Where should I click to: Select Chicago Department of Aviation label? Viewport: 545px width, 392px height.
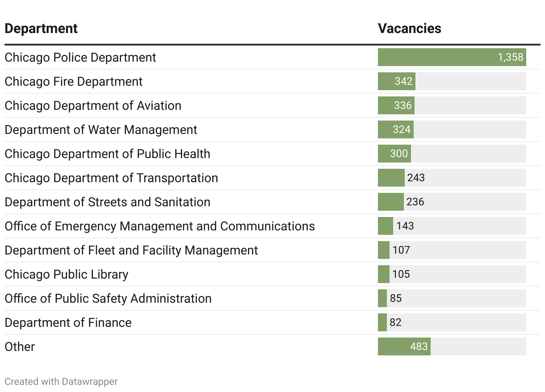[93, 106]
